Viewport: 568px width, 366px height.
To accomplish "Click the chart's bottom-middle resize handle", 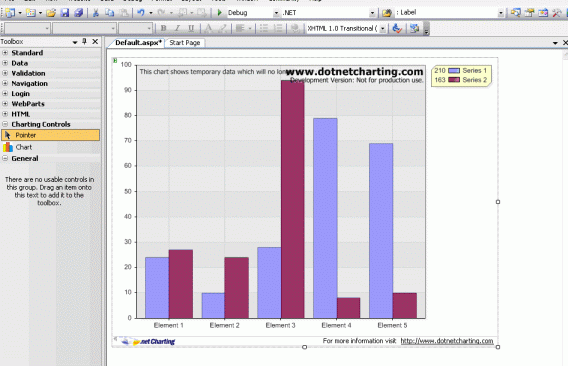I will point(305,347).
